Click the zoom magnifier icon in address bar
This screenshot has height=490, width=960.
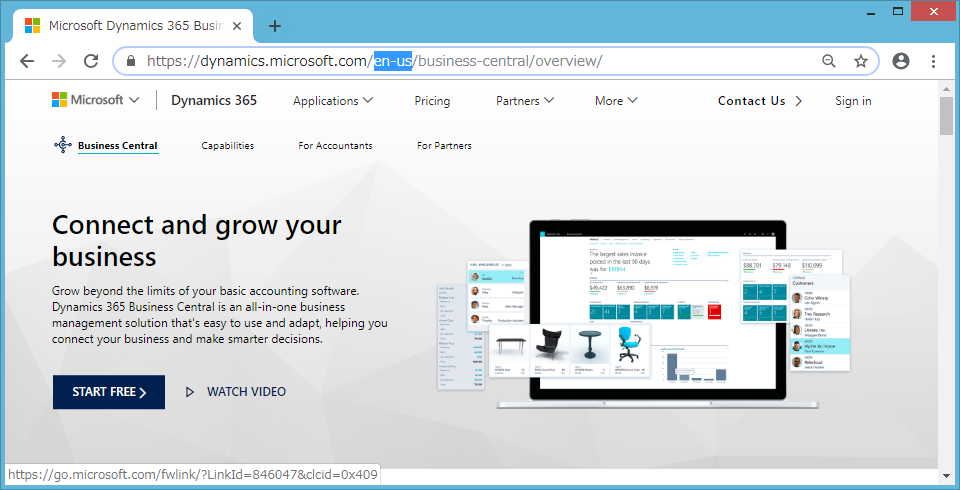[828, 61]
